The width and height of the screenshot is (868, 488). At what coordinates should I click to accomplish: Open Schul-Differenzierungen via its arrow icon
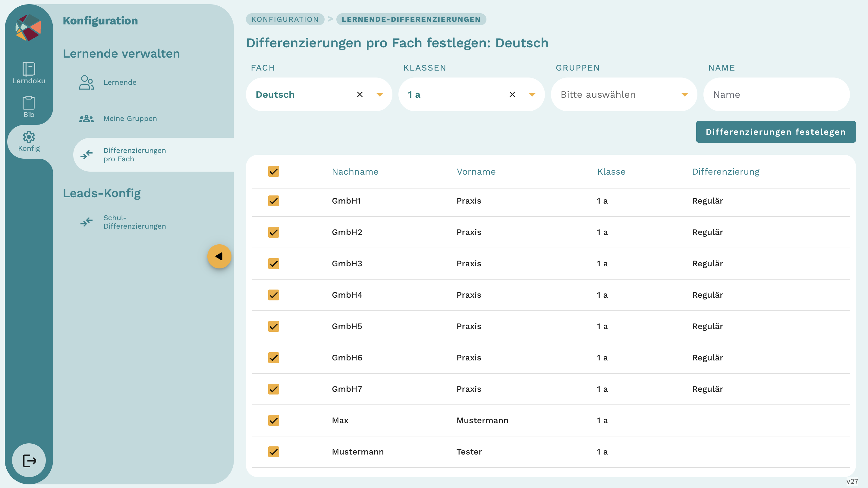coord(86,222)
